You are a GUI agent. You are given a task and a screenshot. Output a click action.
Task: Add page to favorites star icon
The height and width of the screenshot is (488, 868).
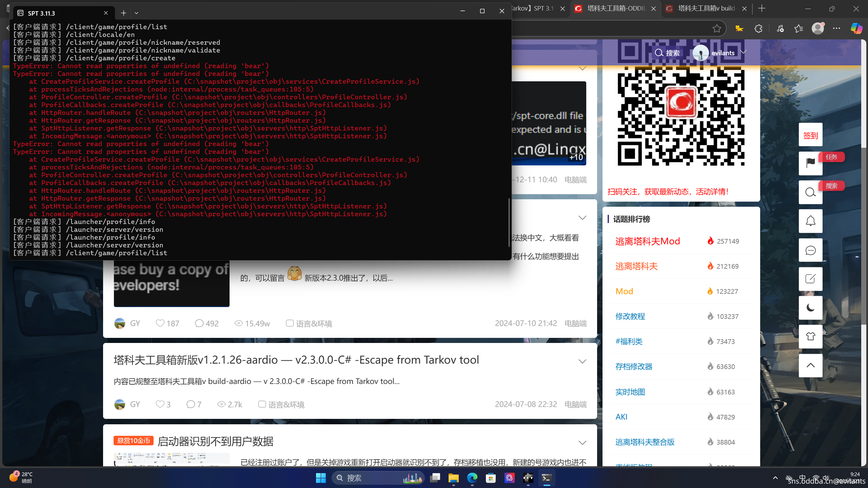point(716,29)
